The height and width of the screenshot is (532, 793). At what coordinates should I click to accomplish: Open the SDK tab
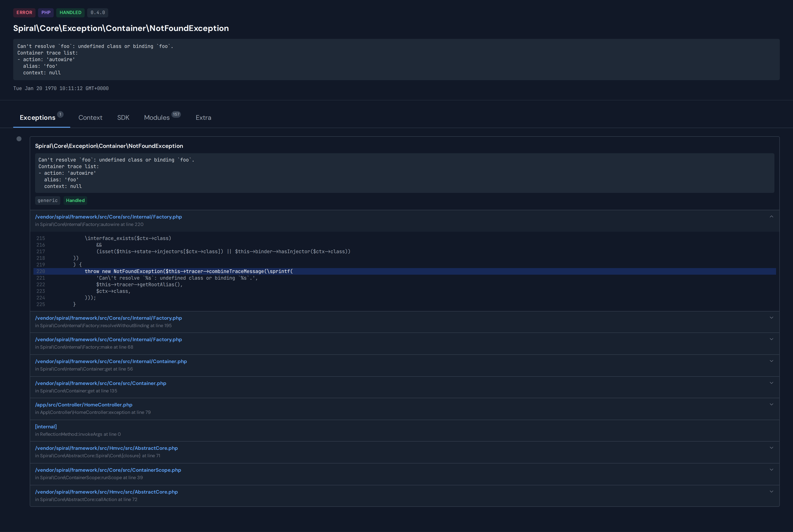[123, 117]
